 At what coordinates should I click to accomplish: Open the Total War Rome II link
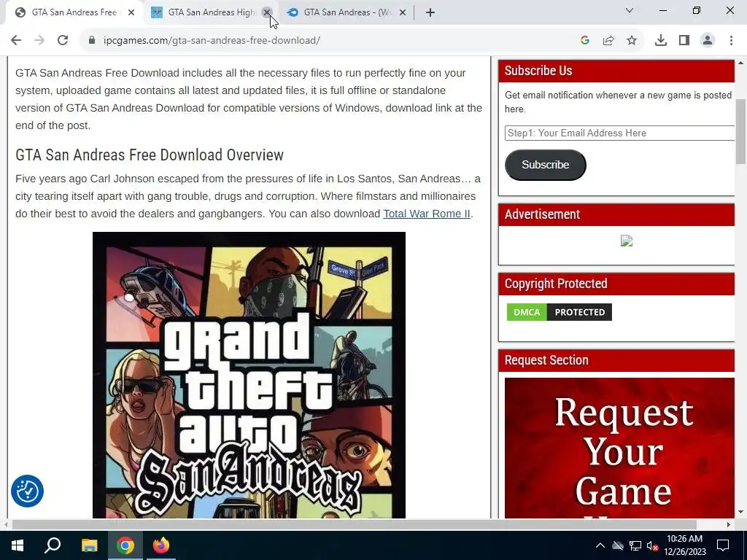click(x=426, y=214)
